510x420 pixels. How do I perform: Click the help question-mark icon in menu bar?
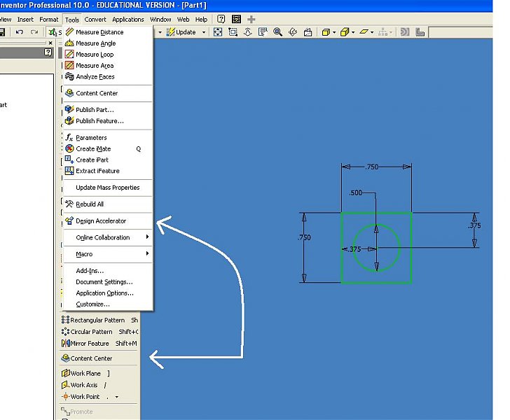point(221,19)
